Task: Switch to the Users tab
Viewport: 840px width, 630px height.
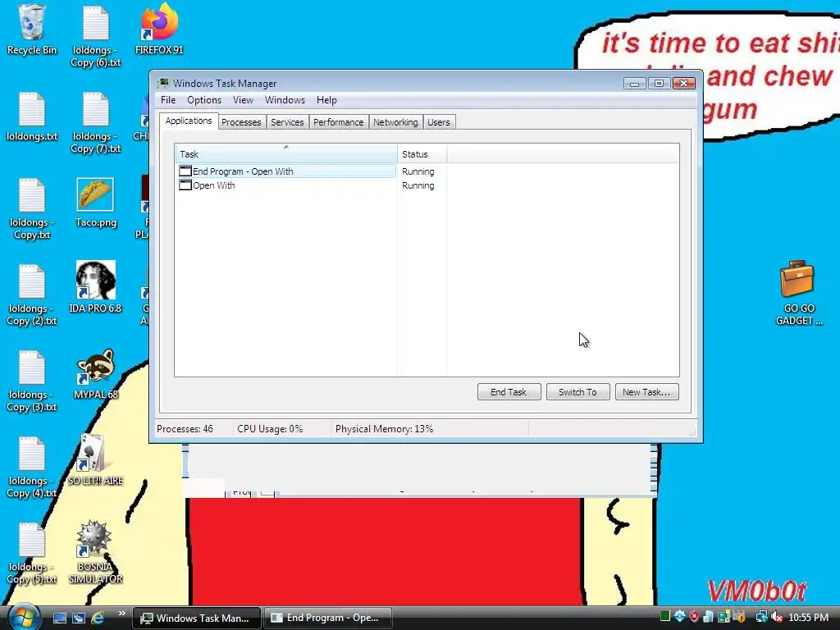Action: click(x=438, y=122)
